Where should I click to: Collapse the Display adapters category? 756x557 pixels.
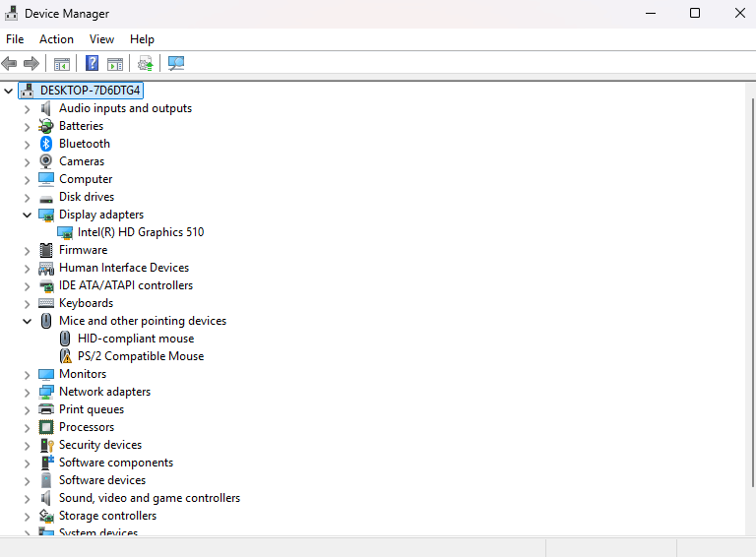click(27, 215)
